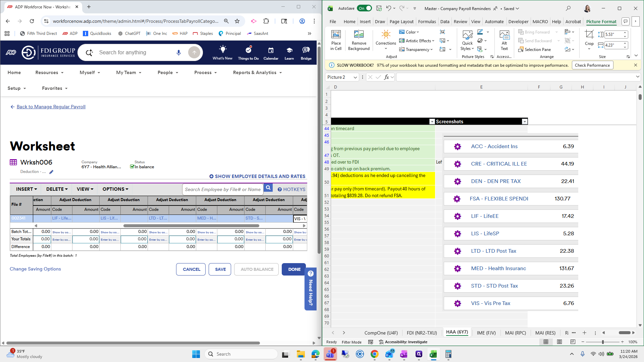The image size is (644, 362).
Task: Open the Formulas ribbon tab
Action: tap(427, 21)
